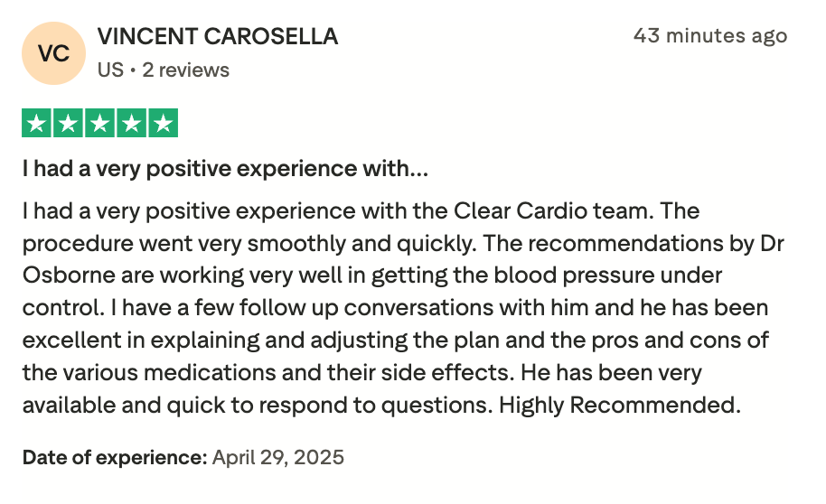This screenshot has height=504, width=826.
Task: Click the fifth green rating star
Action: click(164, 123)
